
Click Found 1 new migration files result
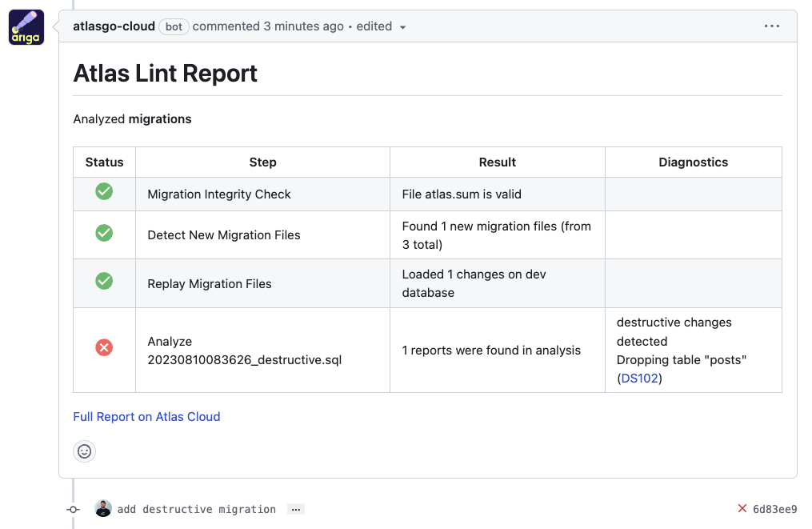click(x=496, y=235)
